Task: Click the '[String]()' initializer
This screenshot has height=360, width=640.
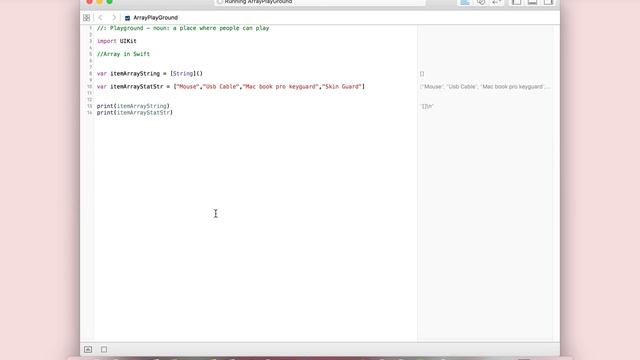Action: [x=187, y=73]
